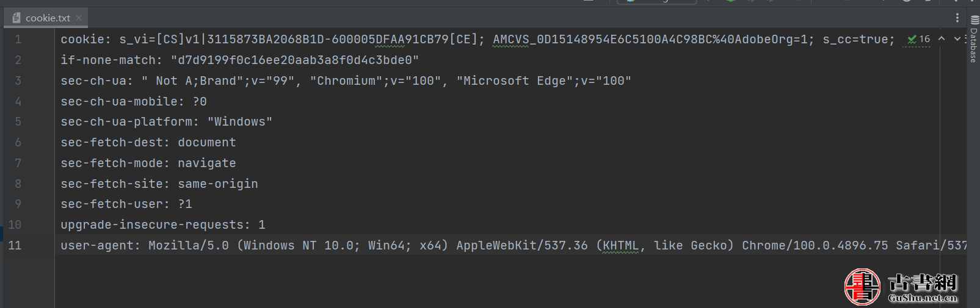The image size is (980, 308).
Task: Jump to next highlighted problem arrow
Action: (x=957, y=38)
